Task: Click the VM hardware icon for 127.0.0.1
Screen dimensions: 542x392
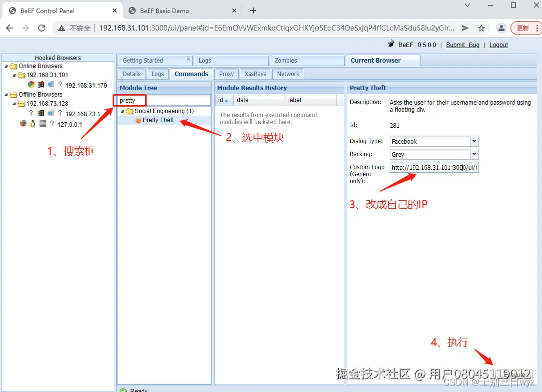Action: (43, 123)
